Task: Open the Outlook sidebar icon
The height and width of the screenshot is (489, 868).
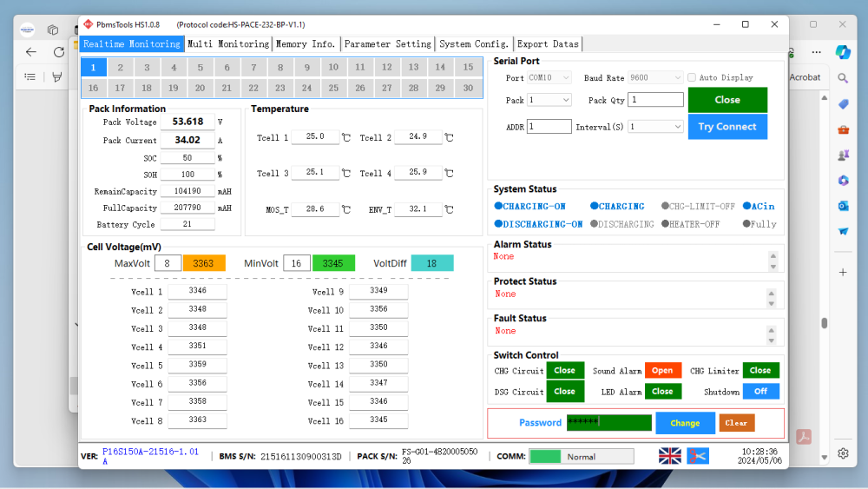Action: [843, 206]
